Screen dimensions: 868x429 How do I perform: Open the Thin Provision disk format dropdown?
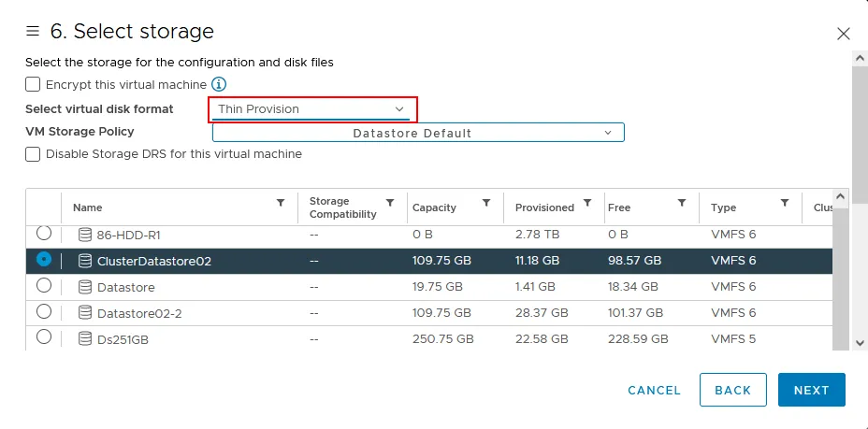(x=311, y=109)
